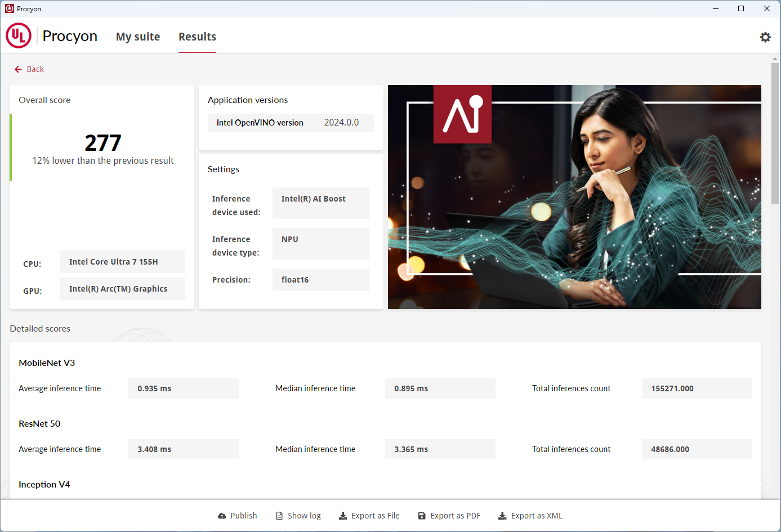Click the Inception V4 heading

(44, 485)
